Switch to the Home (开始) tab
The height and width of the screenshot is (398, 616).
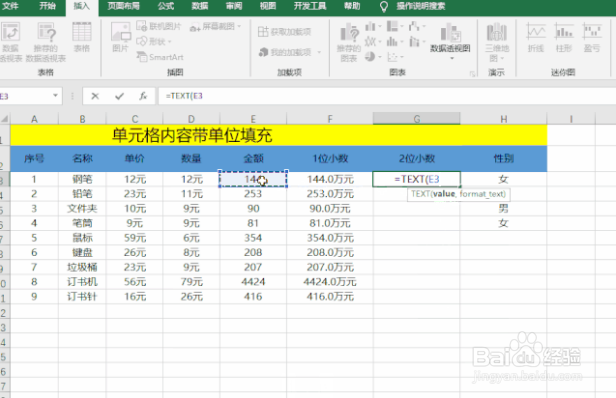point(47,6)
